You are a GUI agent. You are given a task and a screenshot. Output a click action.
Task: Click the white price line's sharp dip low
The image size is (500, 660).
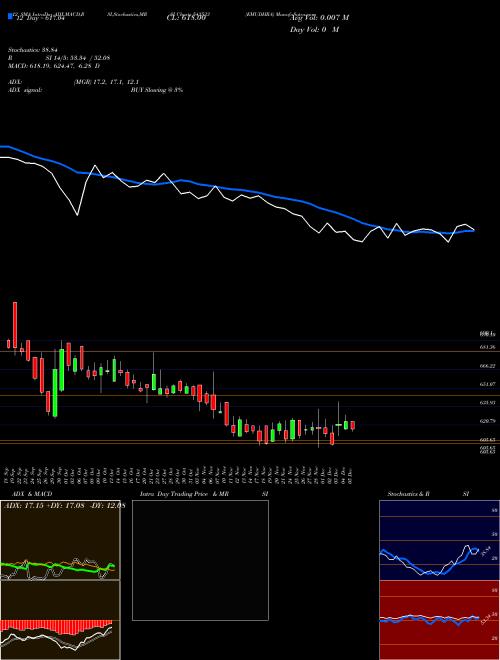click(x=77, y=214)
